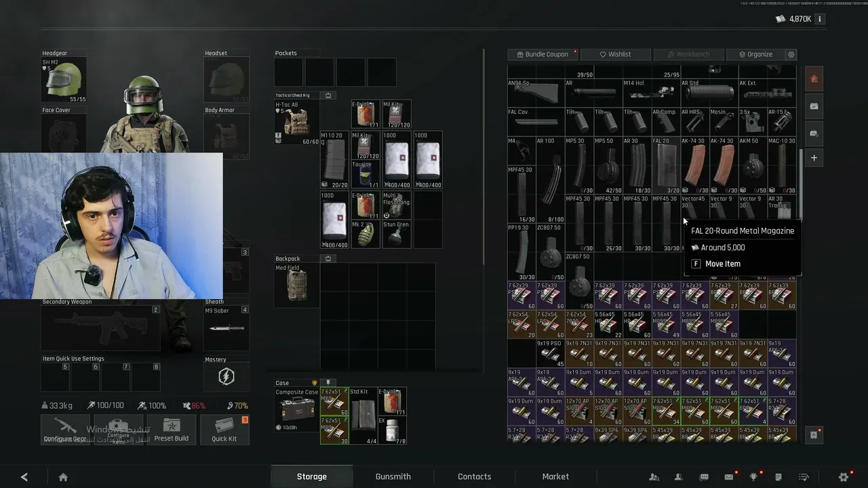Go back using the back arrow
This screenshot has height=488, width=868.
point(24,477)
